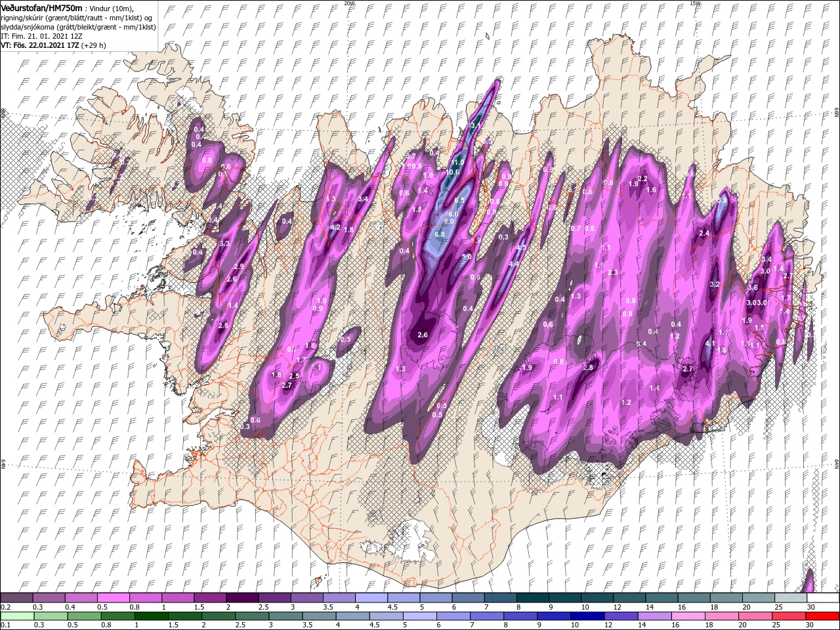This screenshot has height=630, width=840.
Task: Click the '1.6' value in the north
Action: tap(652, 190)
